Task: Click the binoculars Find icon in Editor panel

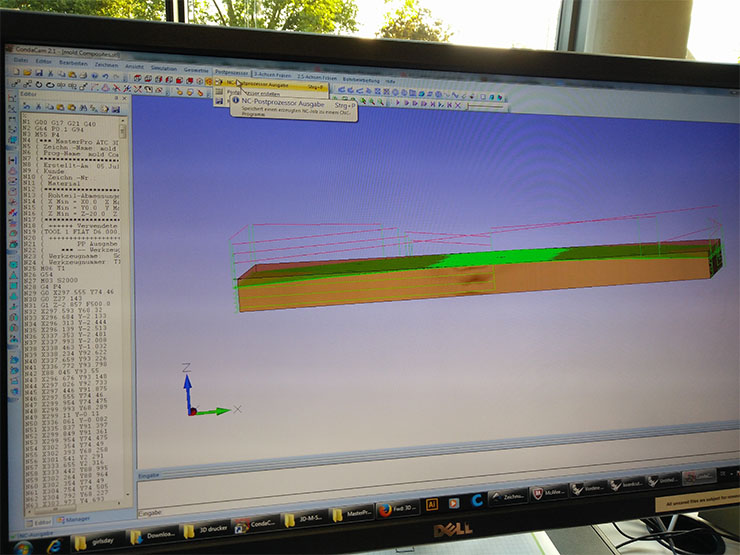Action: coord(83,108)
